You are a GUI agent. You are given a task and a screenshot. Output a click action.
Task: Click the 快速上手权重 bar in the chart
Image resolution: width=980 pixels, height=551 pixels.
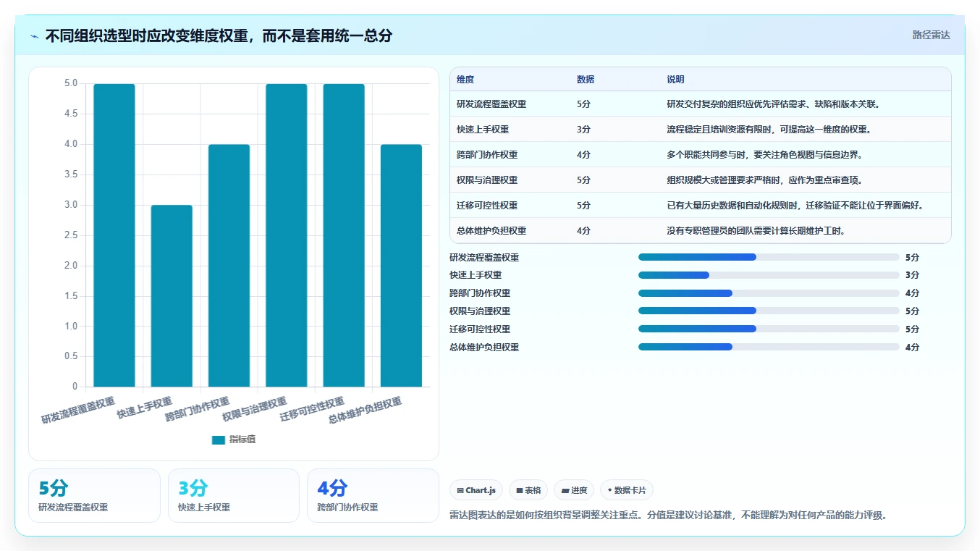click(x=172, y=296)
